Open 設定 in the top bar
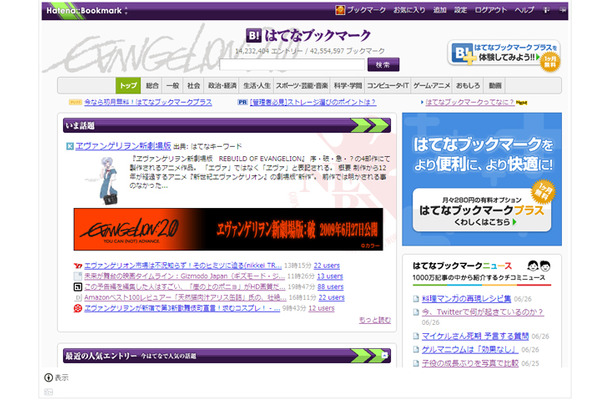 click(460, 10)
